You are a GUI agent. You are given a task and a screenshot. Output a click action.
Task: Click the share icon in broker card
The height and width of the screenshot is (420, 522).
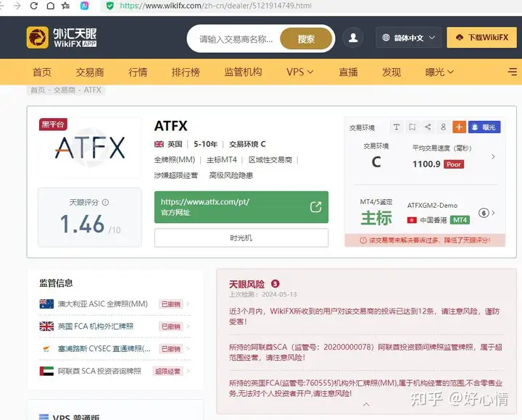(x=428, y=127)
